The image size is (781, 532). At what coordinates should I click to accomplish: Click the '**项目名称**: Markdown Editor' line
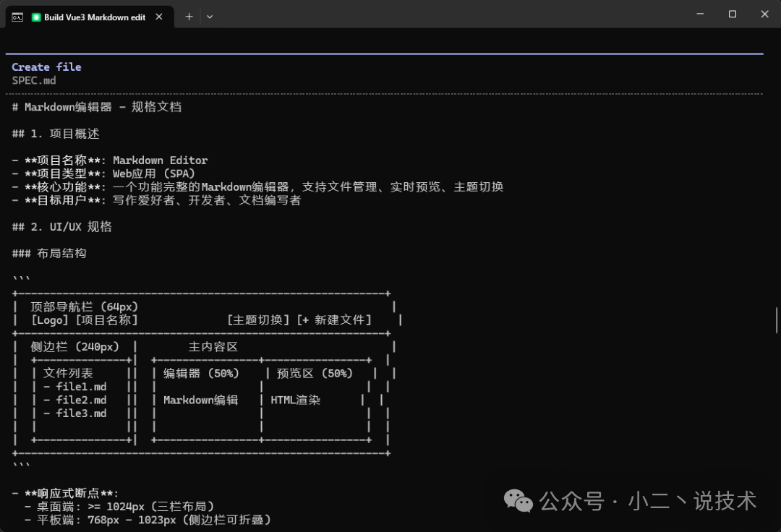(x=110, y=160)
